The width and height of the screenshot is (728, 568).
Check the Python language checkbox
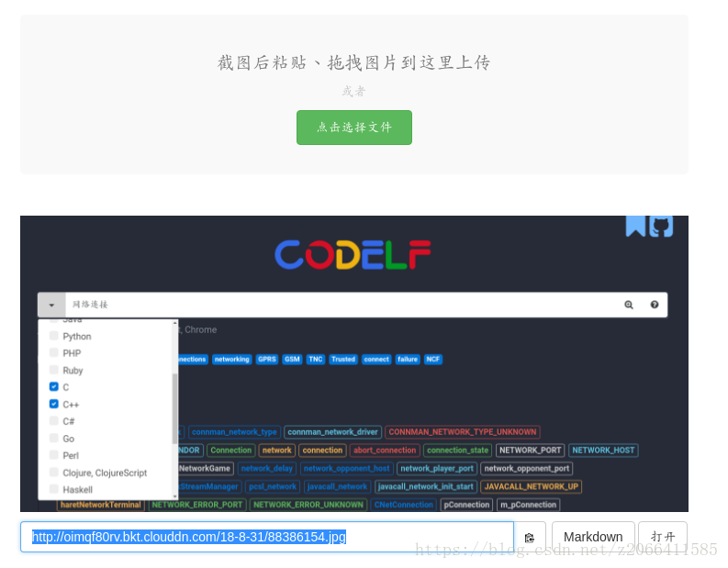pyautogui.click(x=54, y=336)
